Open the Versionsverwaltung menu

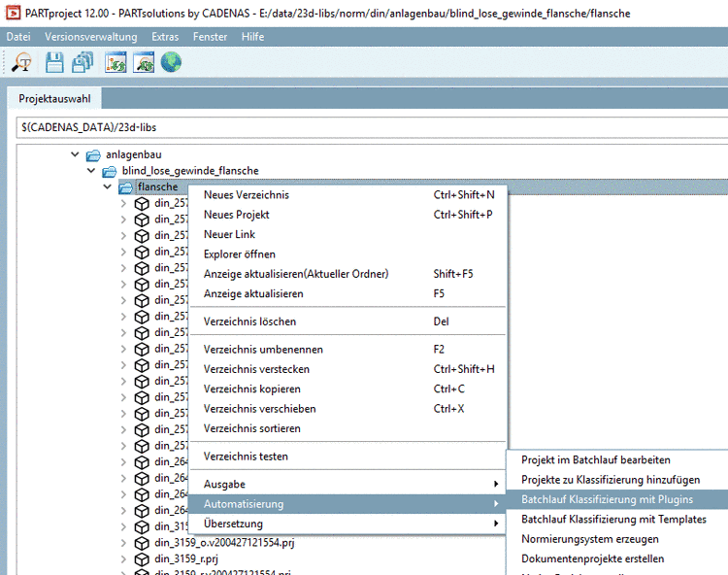point(91,37)
